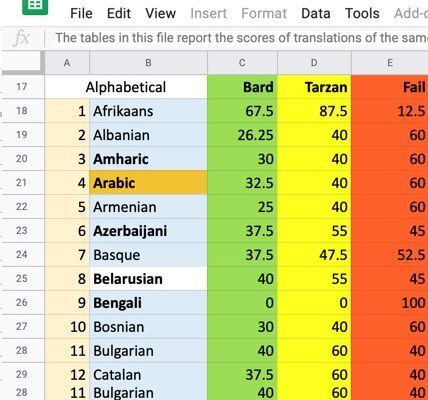Select the orange Arabic cell

pyautogui.click(x=148, y=183)
